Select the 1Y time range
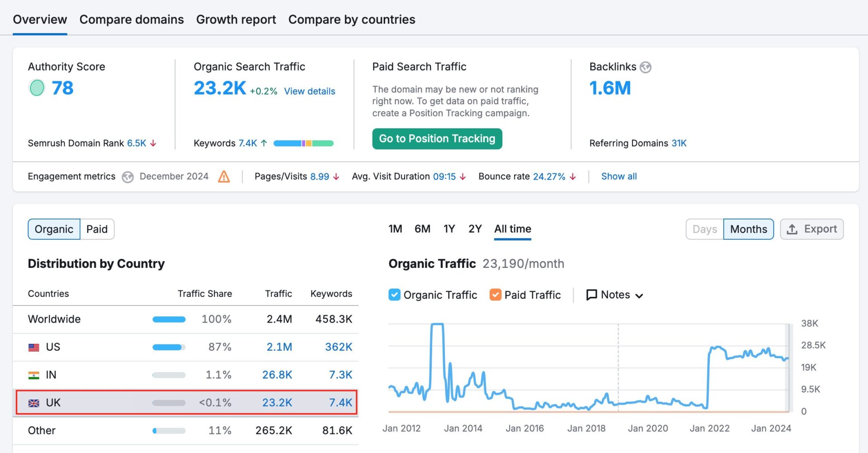Image resolution: width=868 pixels, height=453 pixels. pyautogui.click(x=449, y=229)
